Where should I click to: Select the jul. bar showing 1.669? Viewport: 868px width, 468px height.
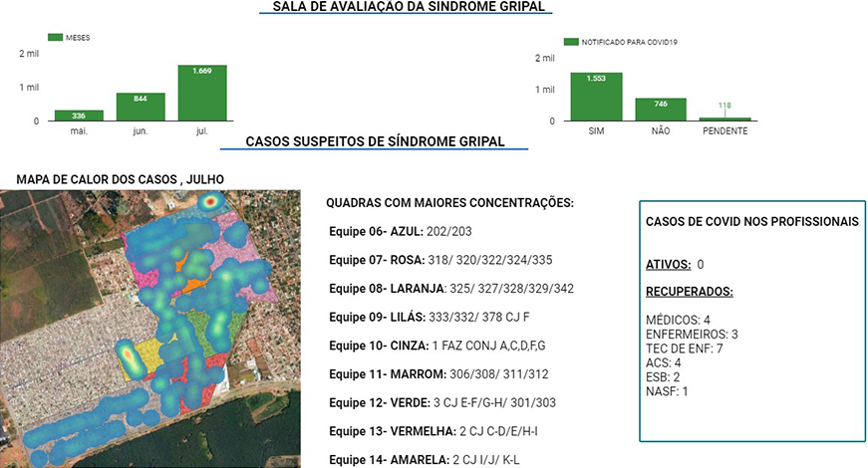point(202,93)
